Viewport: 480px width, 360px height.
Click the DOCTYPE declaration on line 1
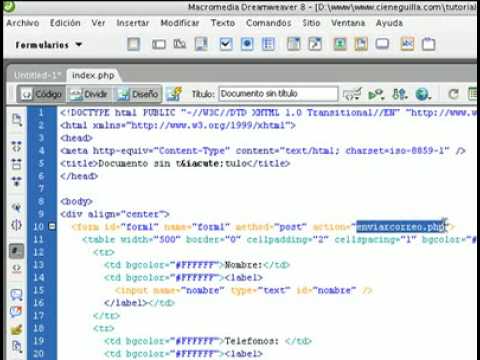coord(268,113)
